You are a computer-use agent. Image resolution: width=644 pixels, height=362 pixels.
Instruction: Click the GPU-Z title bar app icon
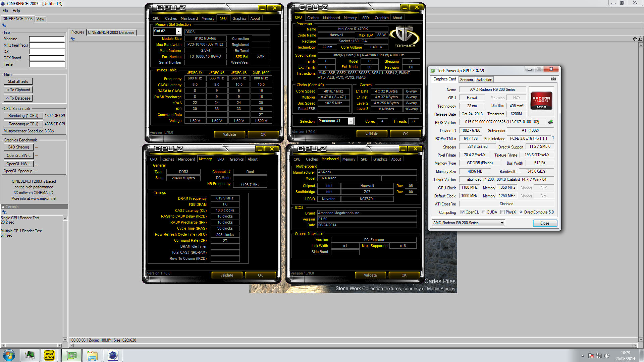(x=433, y=71)
